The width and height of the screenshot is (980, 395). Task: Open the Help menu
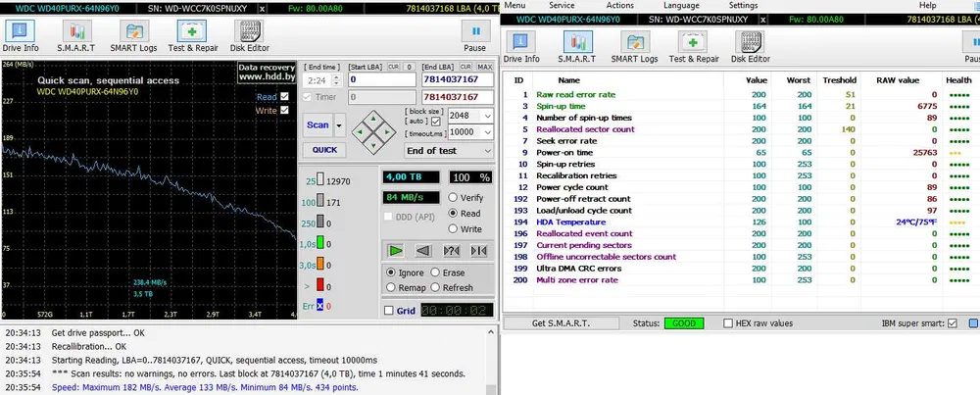(x=927, y=5)
